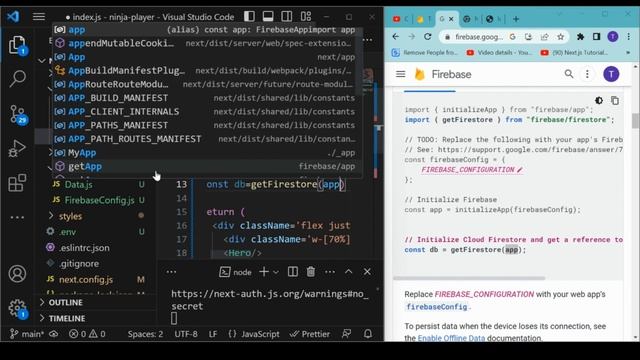Open notifications bell in status bar
640x360 pixels.
[368, 334]
